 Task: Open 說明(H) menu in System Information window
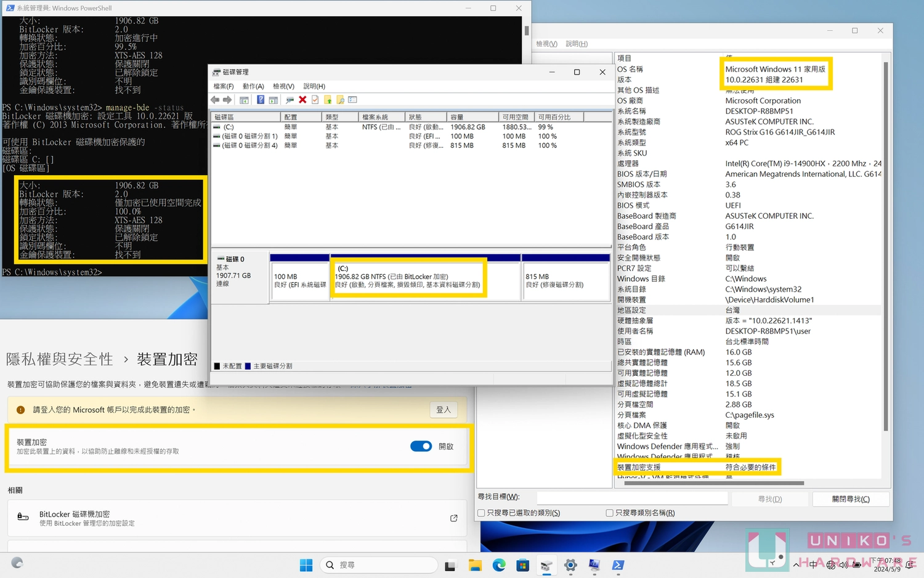click(x=577, y=44)
